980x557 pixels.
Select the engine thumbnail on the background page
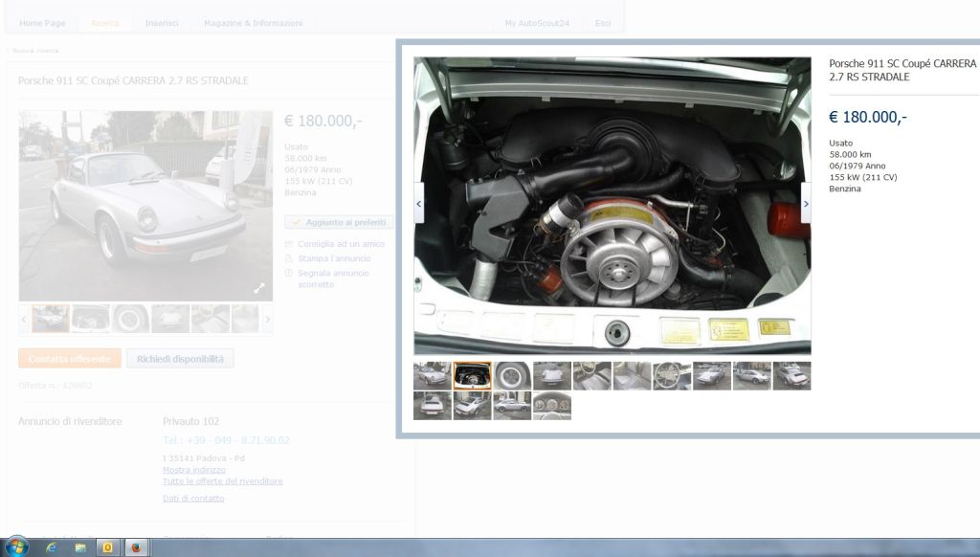coord(91,319)
